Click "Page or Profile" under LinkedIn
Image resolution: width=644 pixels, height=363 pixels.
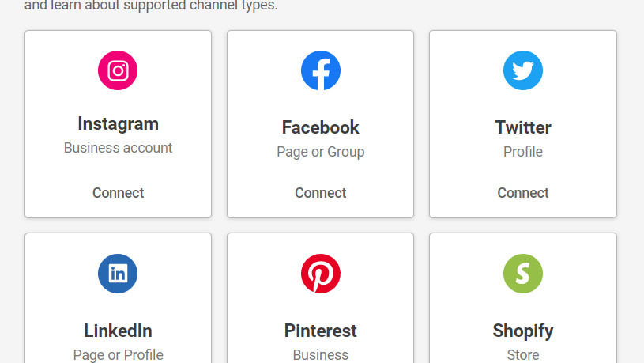(x=118, y=354)
